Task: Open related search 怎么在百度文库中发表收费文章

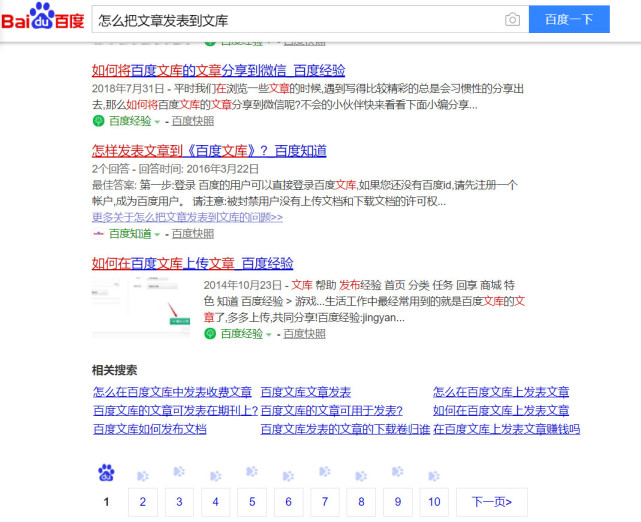Action: pos(172,392)
